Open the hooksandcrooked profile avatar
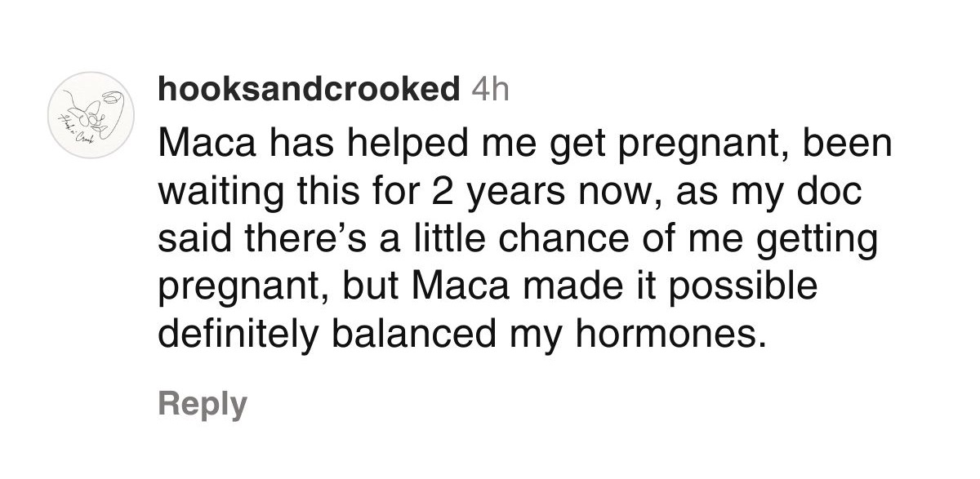Viewport: 980px width, 479px height. [x=90, y=116]
